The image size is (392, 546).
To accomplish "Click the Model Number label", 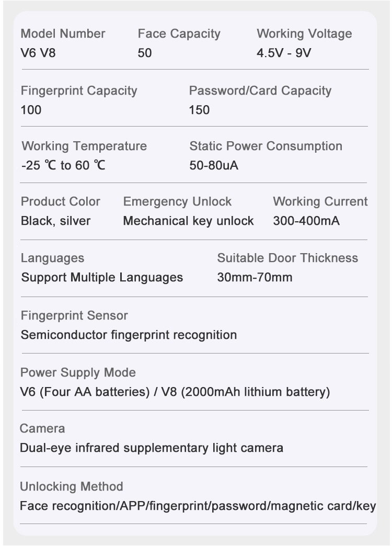I will (x=63, y=34).
